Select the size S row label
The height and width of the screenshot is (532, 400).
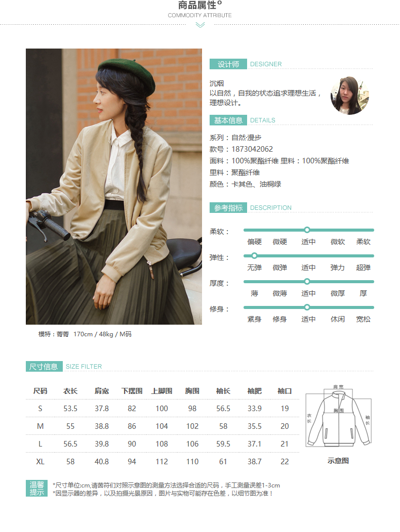click(40, 409)
